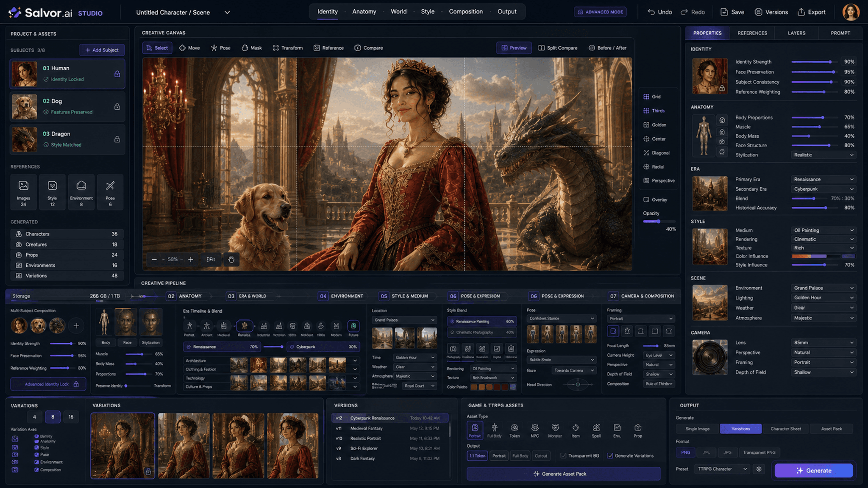Click the Split Compare button
This screenshot has height=488, width=868.
558,48
